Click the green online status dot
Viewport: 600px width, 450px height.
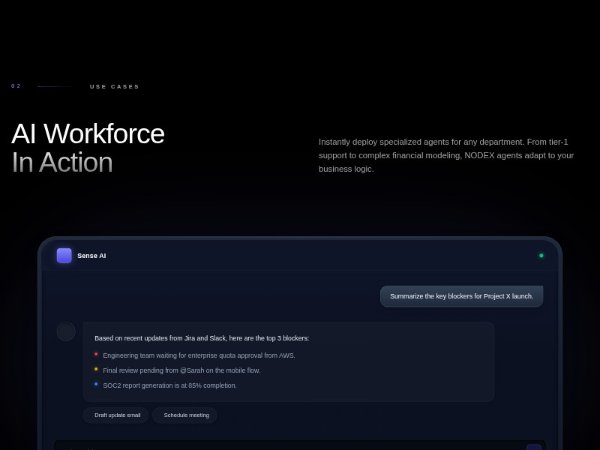coord(541,255)
